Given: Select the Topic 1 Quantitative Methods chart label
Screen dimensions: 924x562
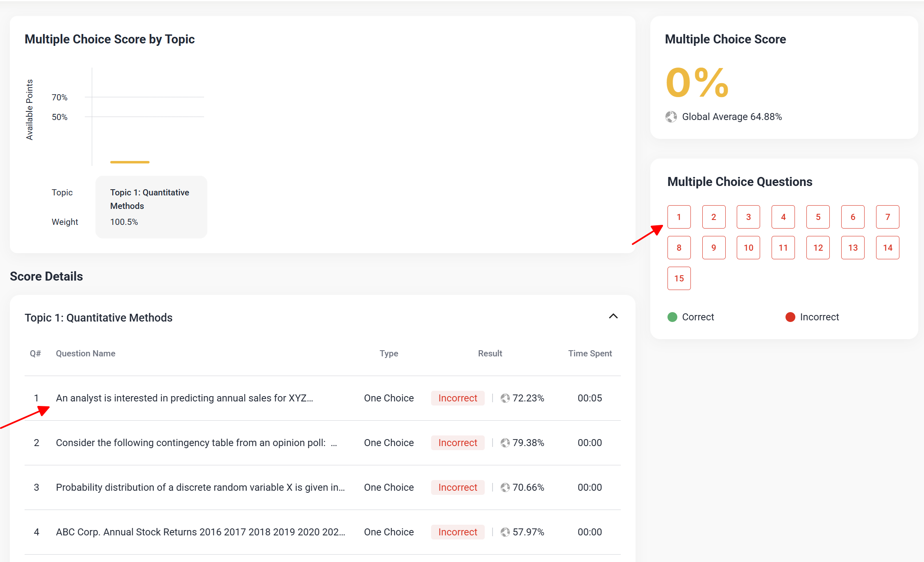Looking at the screenshot, I should 150,199.
